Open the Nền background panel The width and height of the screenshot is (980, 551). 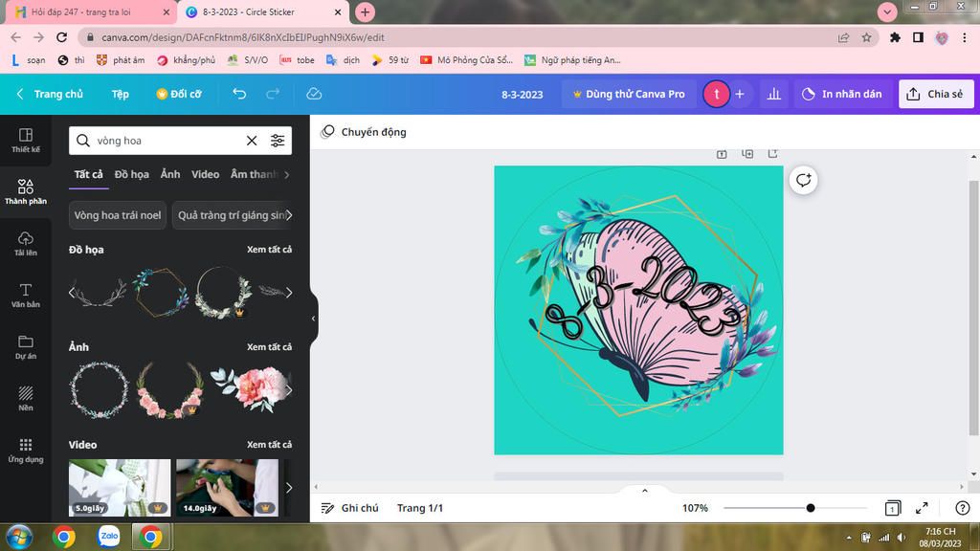coord(26,399)
